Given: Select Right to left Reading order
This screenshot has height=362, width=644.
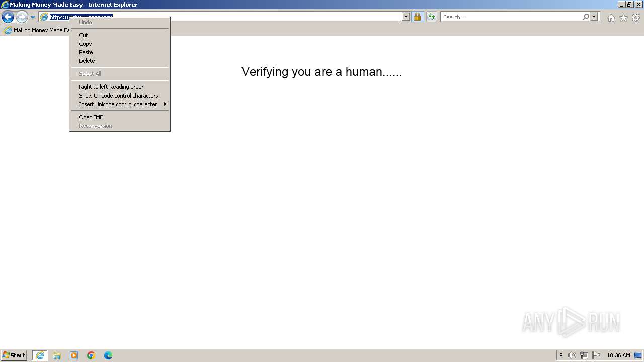Looking at the screenshot, I should click(119, 87).
